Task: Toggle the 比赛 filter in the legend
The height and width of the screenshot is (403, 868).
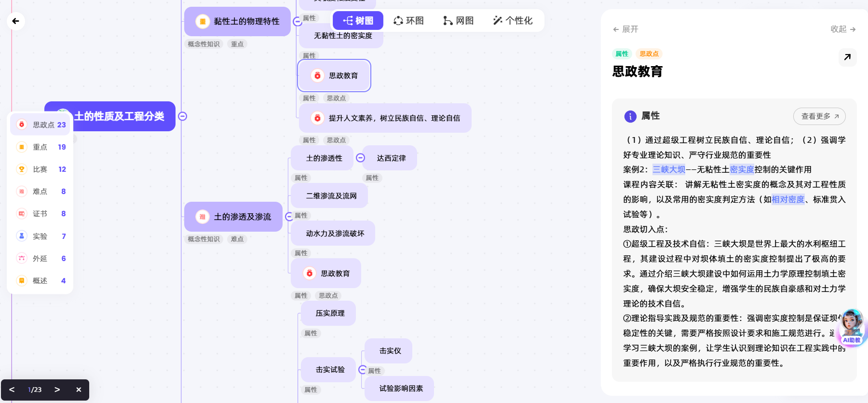Action: point(41,169)
